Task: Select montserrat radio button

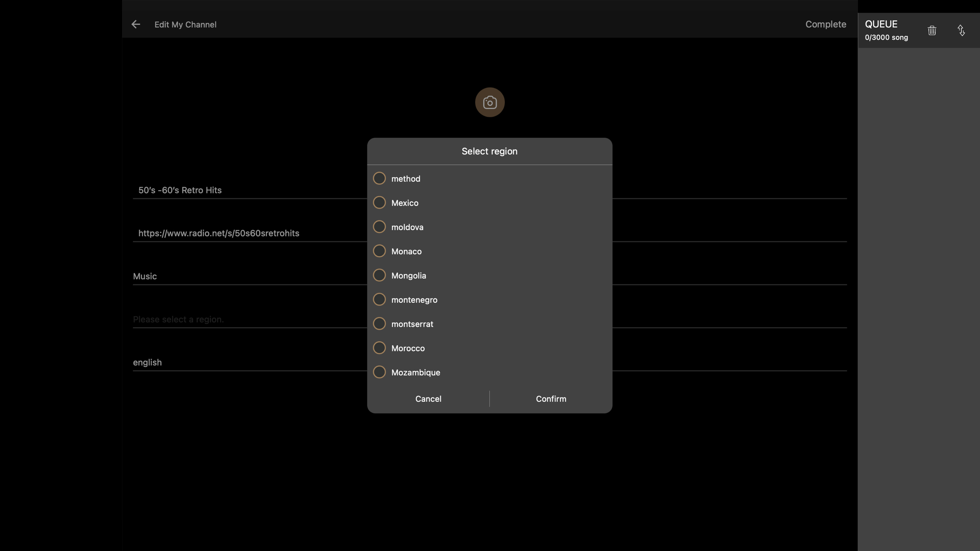Action: pos(379,324)
